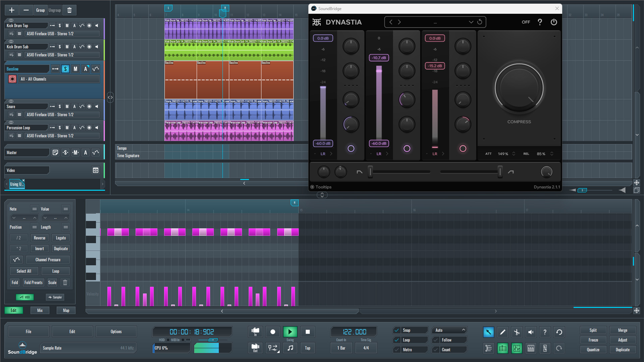Mute the Kick Drum Top track

67,25
